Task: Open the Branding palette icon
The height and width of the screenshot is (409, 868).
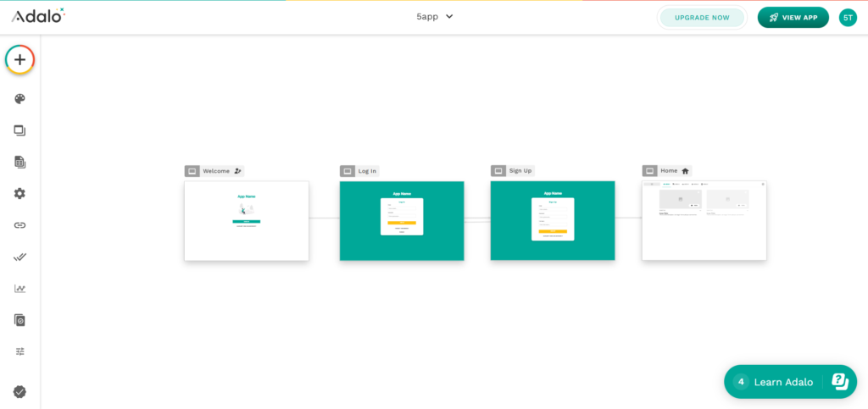Action: (x=20, y=99)
